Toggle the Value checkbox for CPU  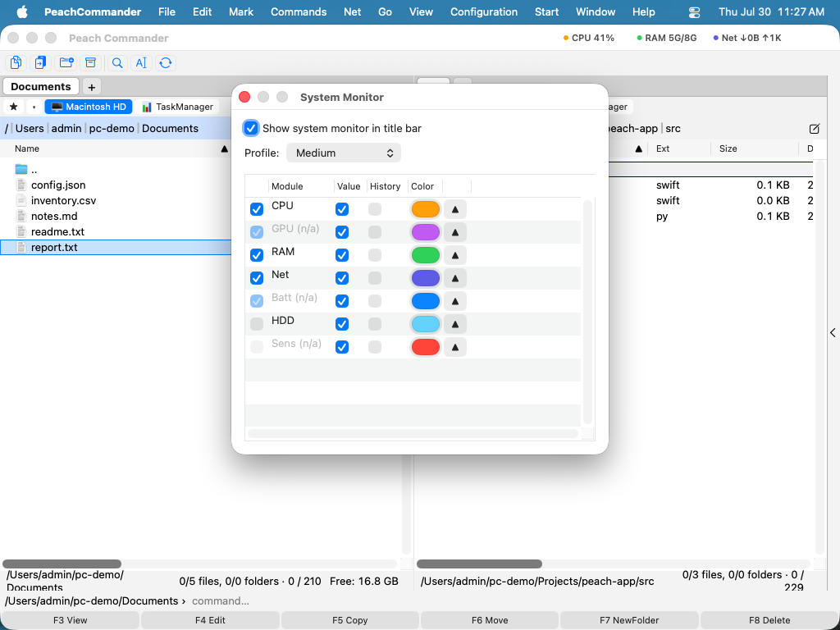pos(342,209)
